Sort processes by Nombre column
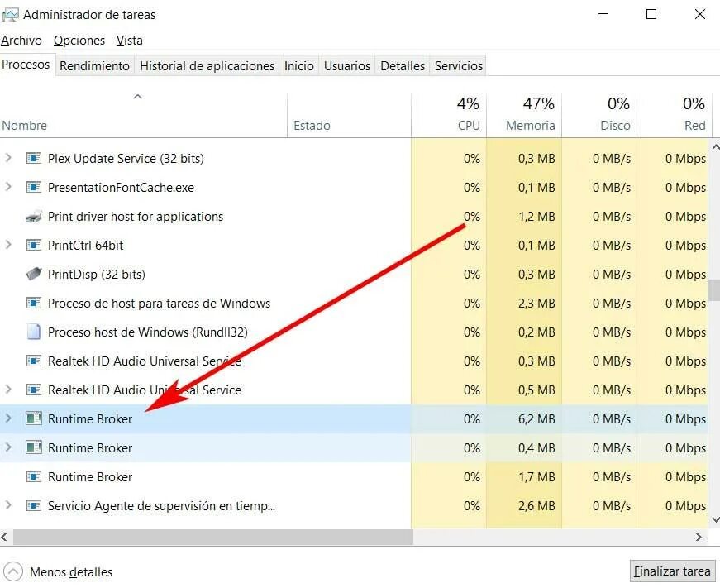 pos(143,115)
